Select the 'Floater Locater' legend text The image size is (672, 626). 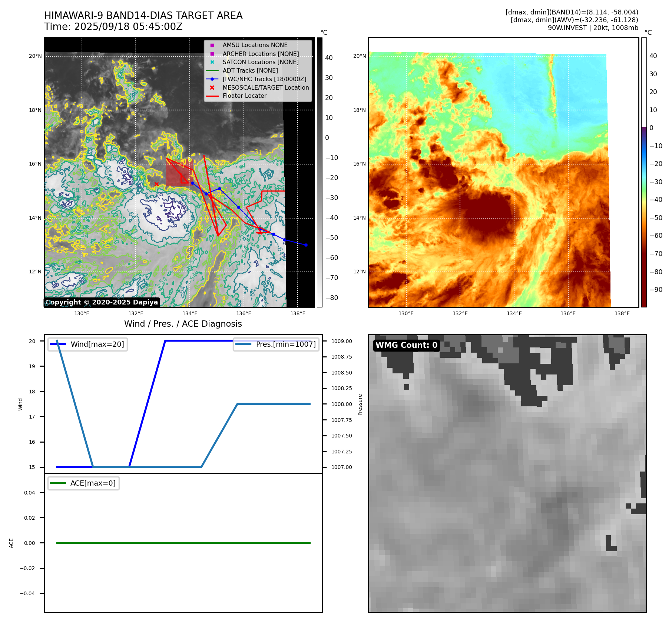(245, 96)
